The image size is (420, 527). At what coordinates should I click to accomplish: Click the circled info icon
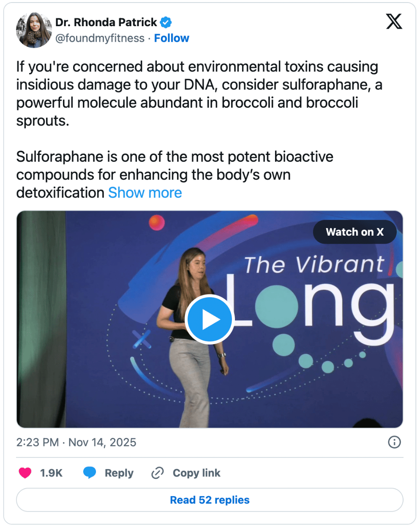coord(394,442)
